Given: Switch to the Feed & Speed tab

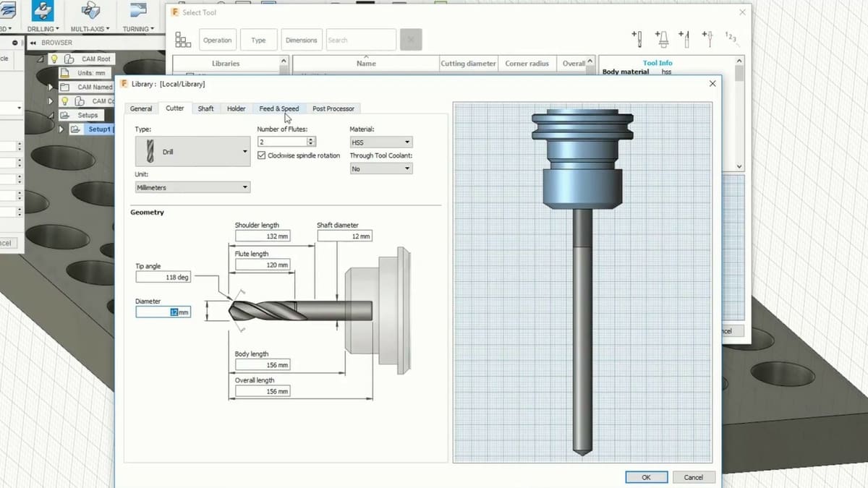Looking at the screenshot, I should coord(279,108).
